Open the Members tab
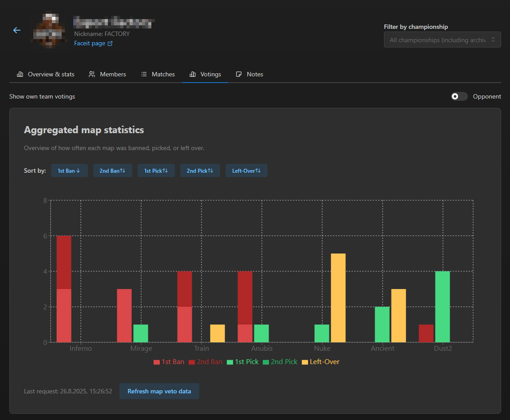510x420 pixels. pyautogui.click(x=107, y=74)
